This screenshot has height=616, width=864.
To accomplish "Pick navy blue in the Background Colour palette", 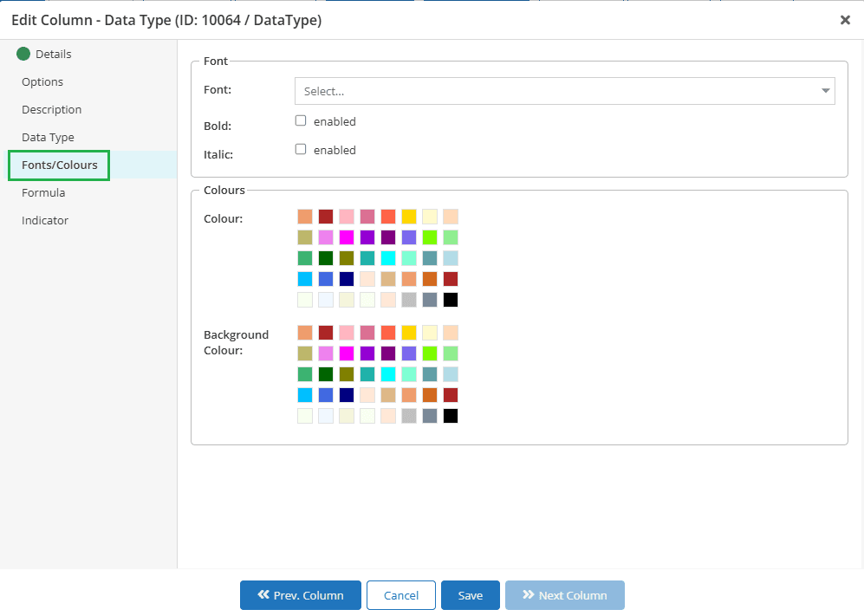I will click(x=347, y=395).
